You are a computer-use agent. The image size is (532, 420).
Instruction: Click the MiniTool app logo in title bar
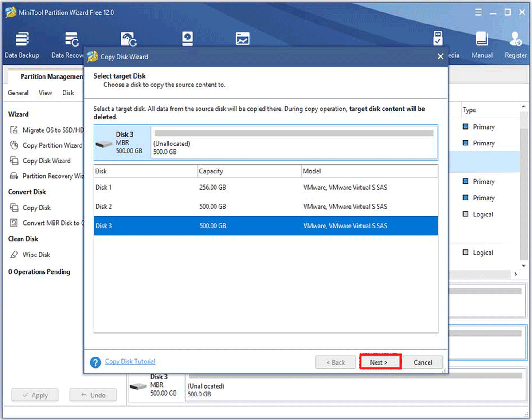click(x=10, y=12)
